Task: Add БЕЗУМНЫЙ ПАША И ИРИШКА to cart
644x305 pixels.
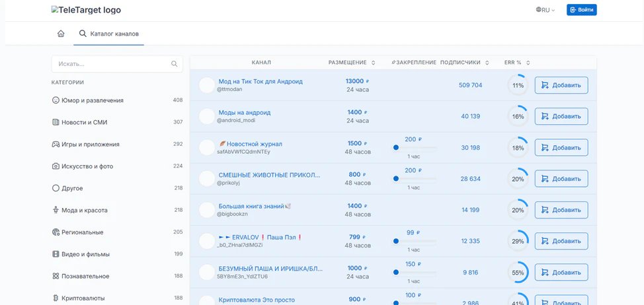Action: 561,272
